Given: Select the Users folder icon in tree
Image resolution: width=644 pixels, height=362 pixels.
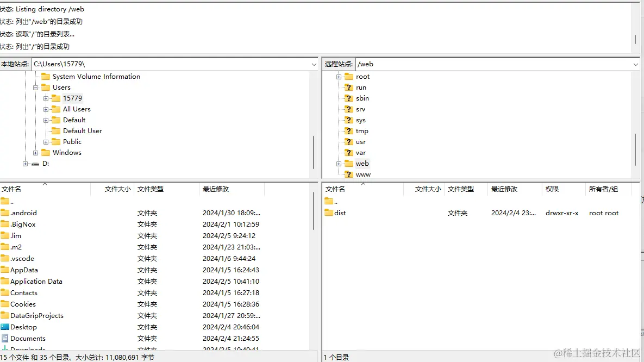Looking at the screenshot, I should (46, 87).
